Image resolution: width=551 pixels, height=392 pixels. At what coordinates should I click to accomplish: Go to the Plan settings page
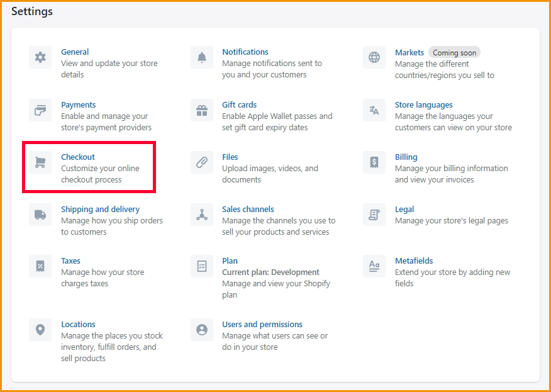tap(230, 261)
